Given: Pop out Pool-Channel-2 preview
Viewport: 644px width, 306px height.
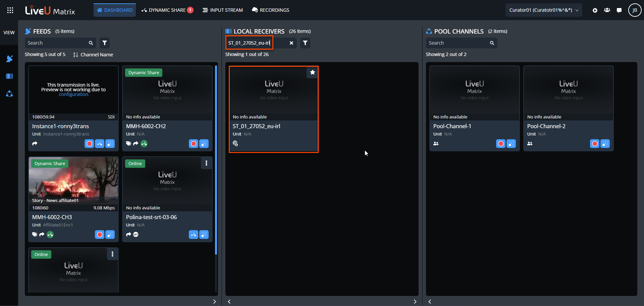Looking at the screenshot, I should [x=605, y=144].
